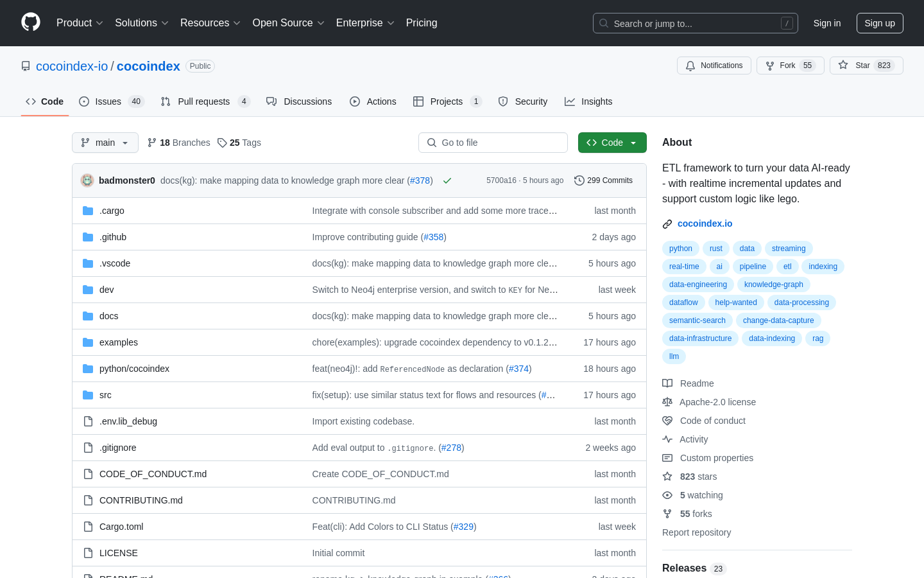Open the Actions tab
Image resolution: width=924 pixels, height=578 pixels.
click(x=373, y=101)
